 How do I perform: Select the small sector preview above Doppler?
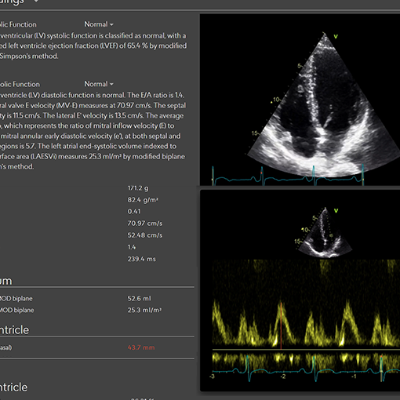(x=324, y=233)
